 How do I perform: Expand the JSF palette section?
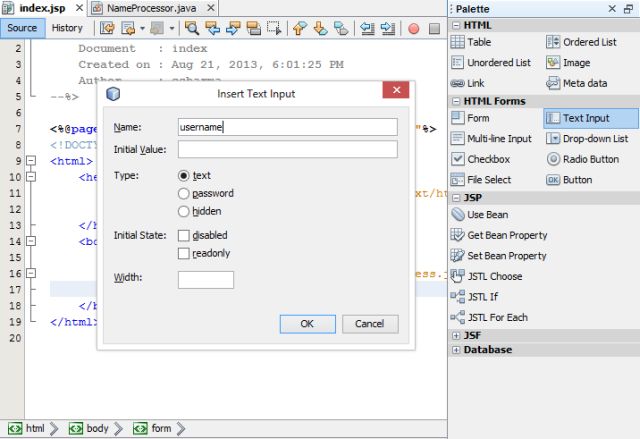(x=456, y=335)
